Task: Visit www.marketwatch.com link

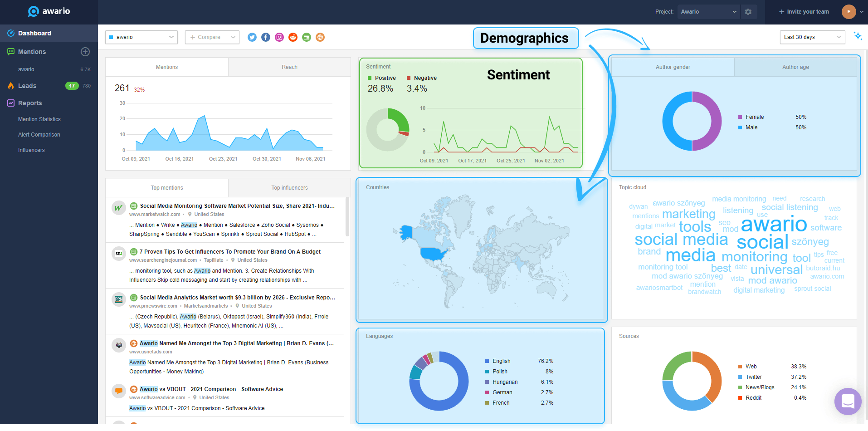Action: click(155, 215)
